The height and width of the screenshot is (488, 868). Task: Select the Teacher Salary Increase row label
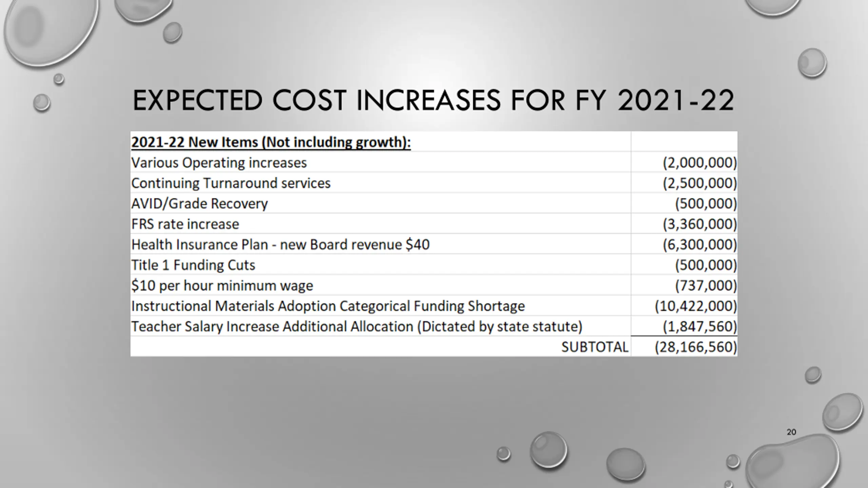tap(356, 327)
